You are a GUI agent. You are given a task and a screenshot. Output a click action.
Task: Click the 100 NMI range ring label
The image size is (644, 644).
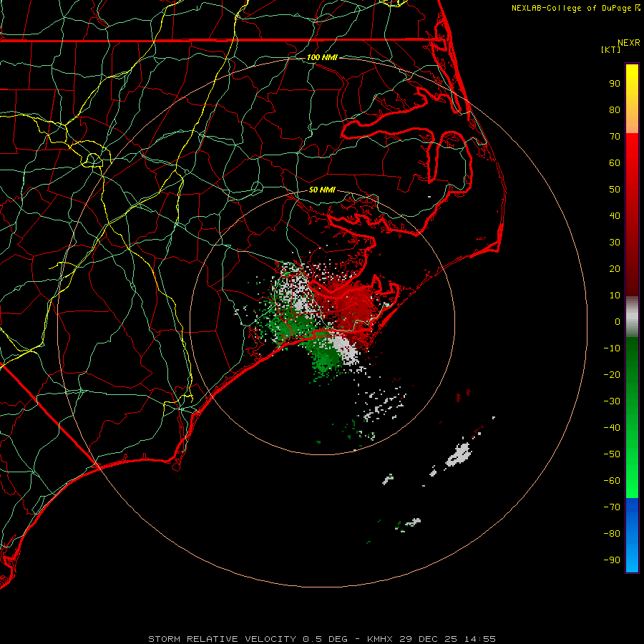322,57
